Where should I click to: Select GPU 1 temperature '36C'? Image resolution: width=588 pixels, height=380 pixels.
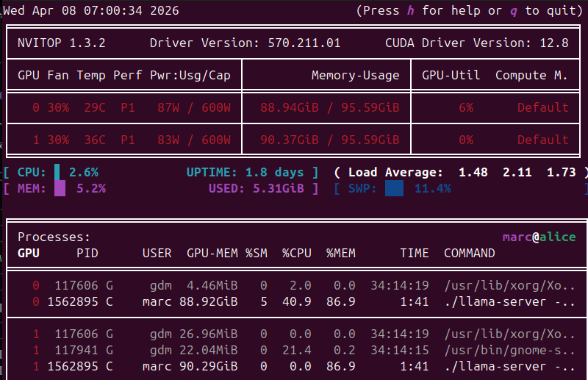tap(95, 140)
